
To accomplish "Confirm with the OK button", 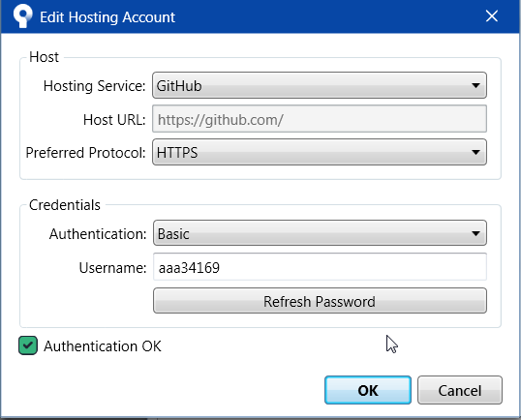I will 368,390.
